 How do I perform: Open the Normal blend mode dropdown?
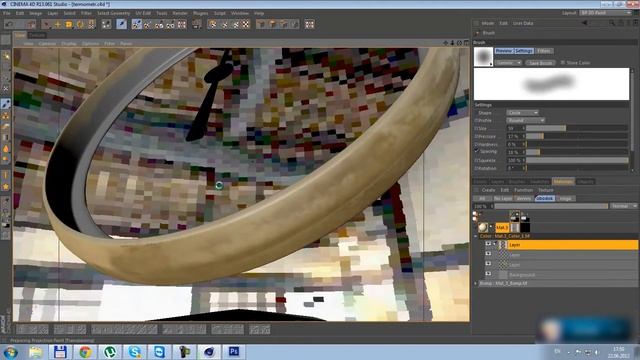click(x=624, y=206)
